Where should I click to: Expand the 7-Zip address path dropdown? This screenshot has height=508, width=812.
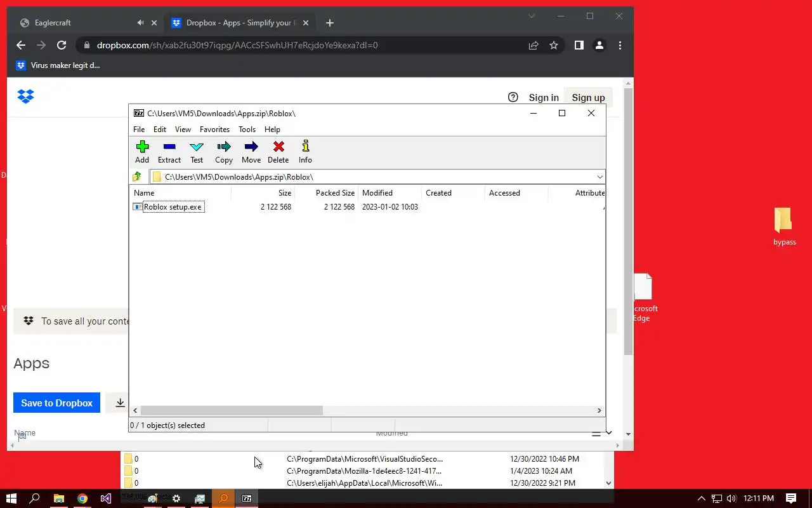pos(599,177)
